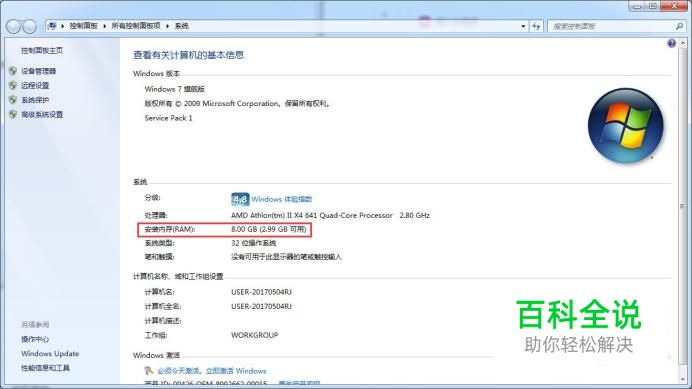Click the magnifier icon in search box
This screenshot has width=692, height=389.
point(679,26)
